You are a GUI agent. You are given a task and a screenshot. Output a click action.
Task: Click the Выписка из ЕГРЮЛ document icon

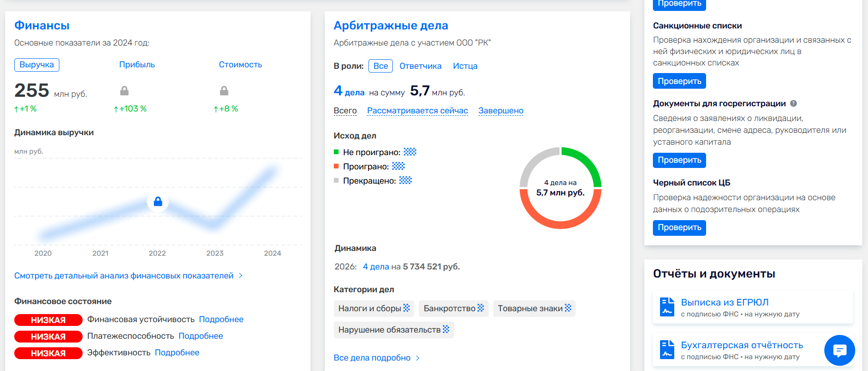(667, 307)
